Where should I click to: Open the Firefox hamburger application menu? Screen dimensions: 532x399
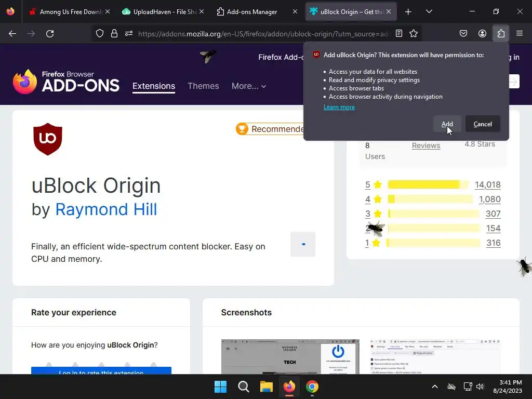coord(520,33)
